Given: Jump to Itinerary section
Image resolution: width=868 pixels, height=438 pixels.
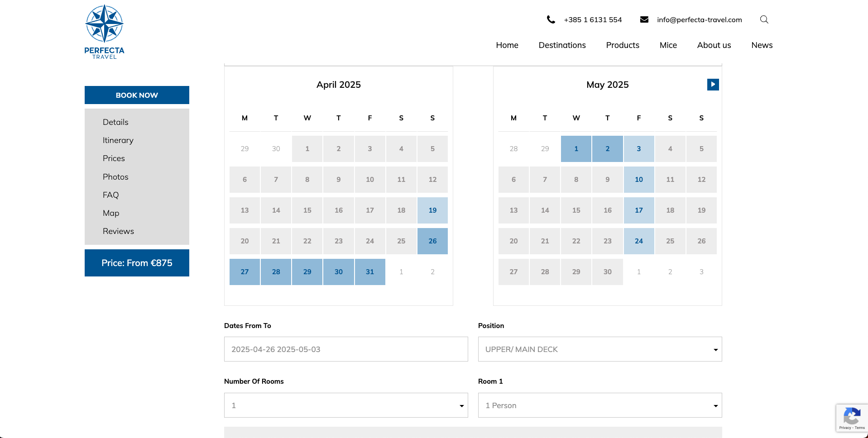Looking at the screenshot, I should pos(118,140).
